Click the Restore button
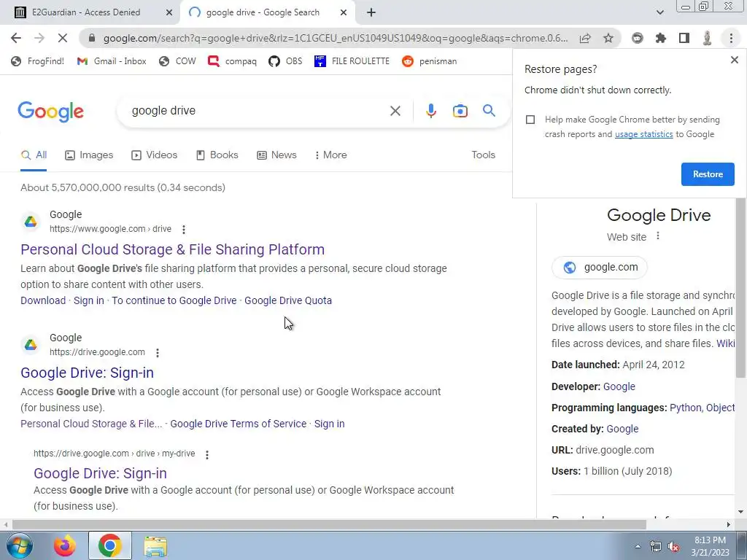747x560 pixels. pyautogui.click(x=708, y=174)
